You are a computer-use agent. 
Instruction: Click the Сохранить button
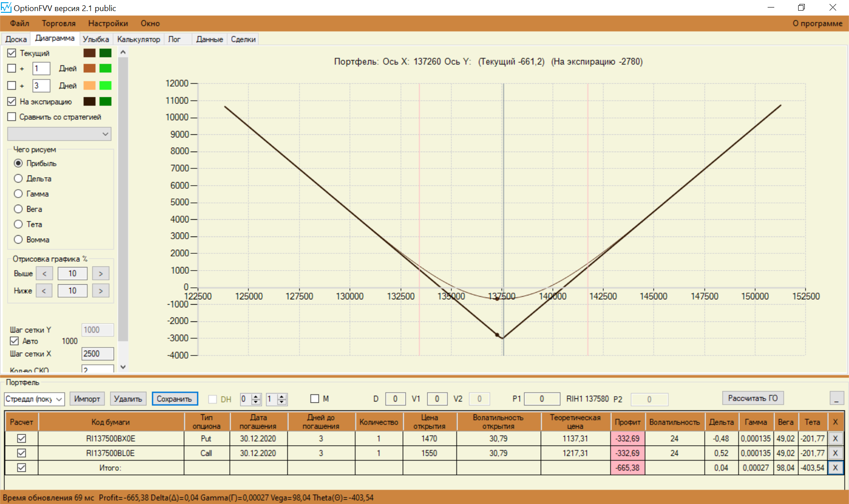tap(174, 399)
